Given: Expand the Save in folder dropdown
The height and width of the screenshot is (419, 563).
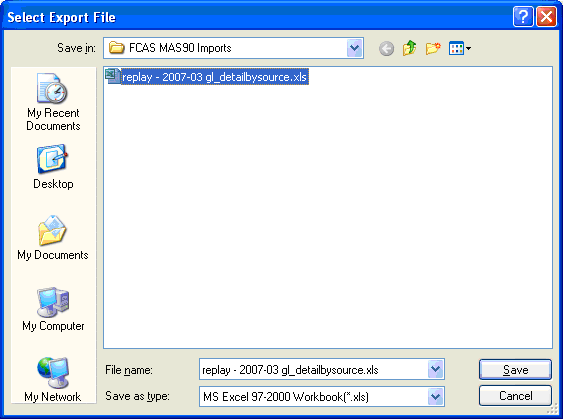Looking at the screenshot, I should pos(355,48).
